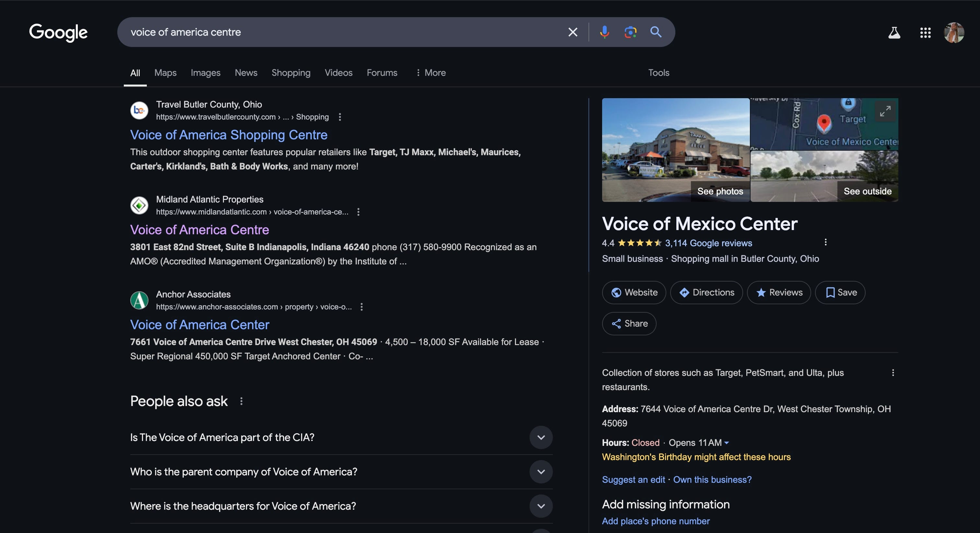This screenshot has height=533, width=980.
Task: Expand the map thumbnail with the fullscreen arrow
Action: 886,111
